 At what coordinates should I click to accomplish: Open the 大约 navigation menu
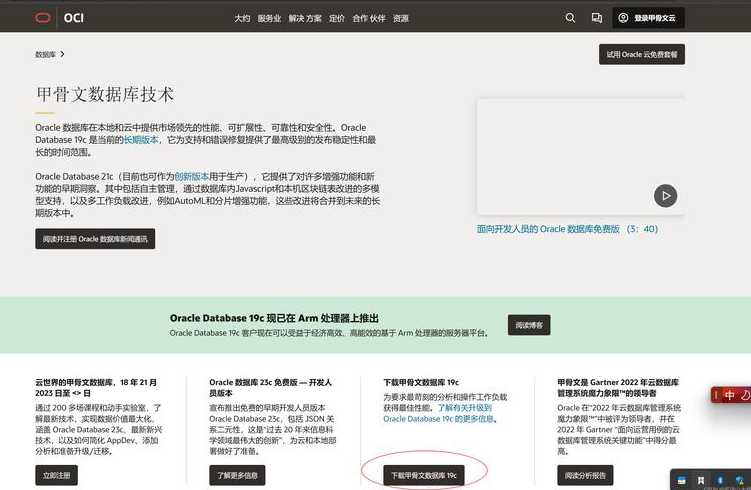[242, 18]
